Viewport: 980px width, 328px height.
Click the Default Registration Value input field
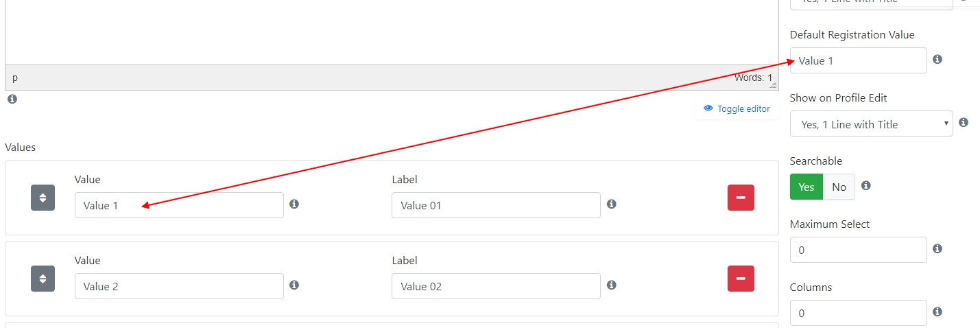click(x=859, y=60)
